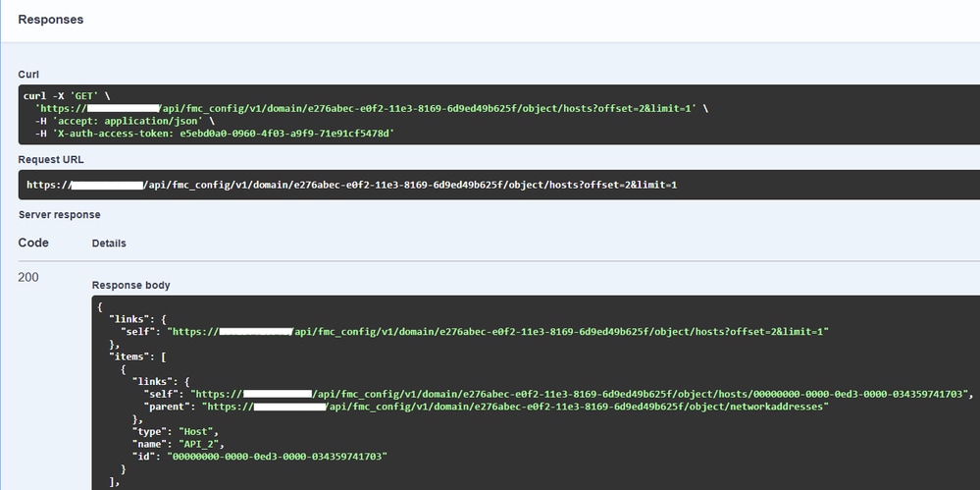980x490 pixels.
Task: Click the Responses section heading
Action: [x=51, y=20]
